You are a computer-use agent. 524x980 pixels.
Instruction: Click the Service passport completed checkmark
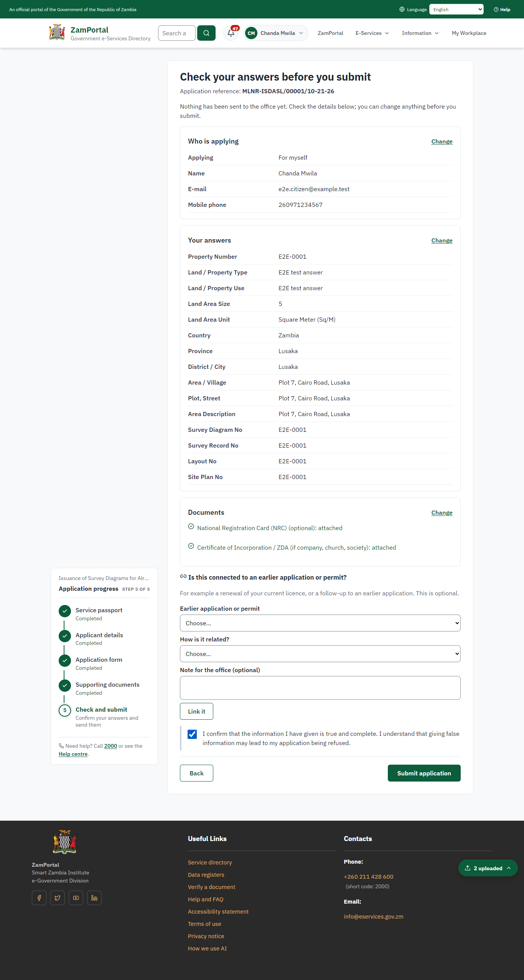coord(65,611)
